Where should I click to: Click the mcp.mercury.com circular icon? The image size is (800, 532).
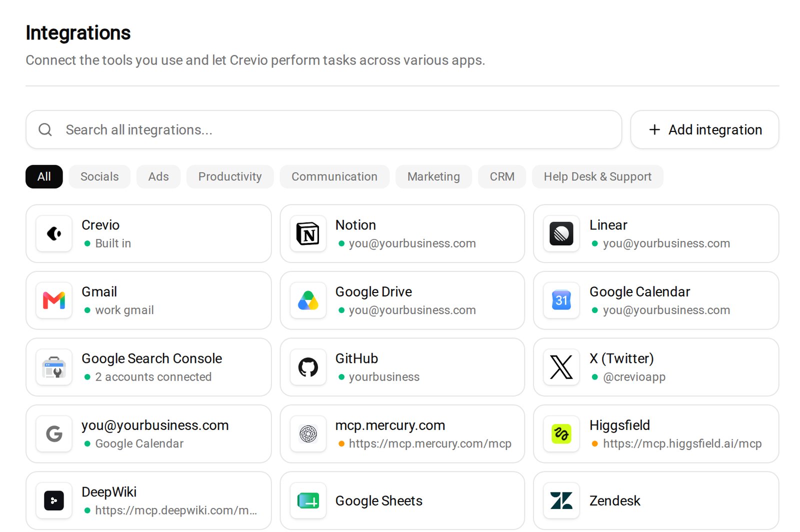[308, 434]
